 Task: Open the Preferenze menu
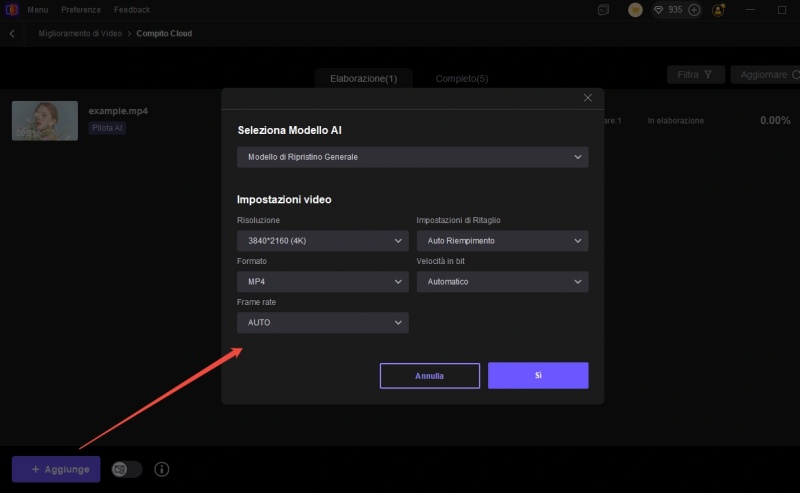pyautogui.click(x=81, y=9)
